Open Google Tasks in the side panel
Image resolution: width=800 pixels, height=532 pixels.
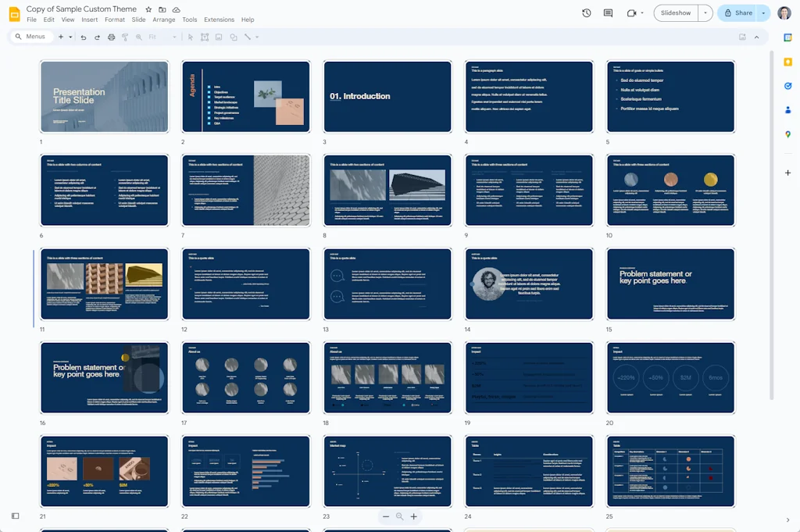788,86
